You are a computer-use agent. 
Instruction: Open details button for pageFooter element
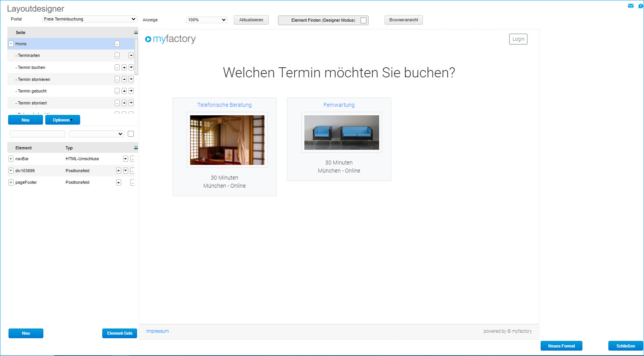pos(132,182)
